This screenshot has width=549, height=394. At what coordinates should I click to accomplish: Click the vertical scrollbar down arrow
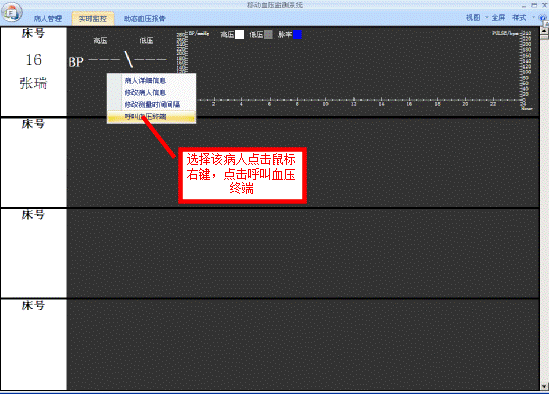click(544, 386)
